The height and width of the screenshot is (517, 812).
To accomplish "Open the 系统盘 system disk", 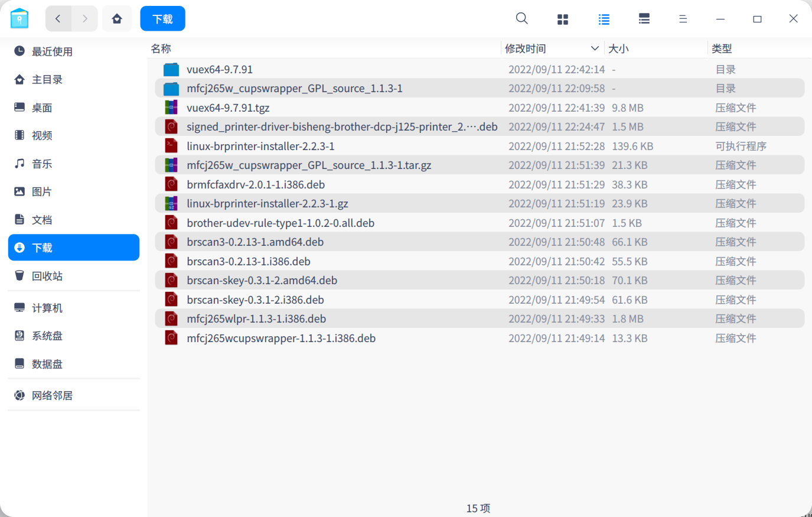I will click(x=49, y=335).
